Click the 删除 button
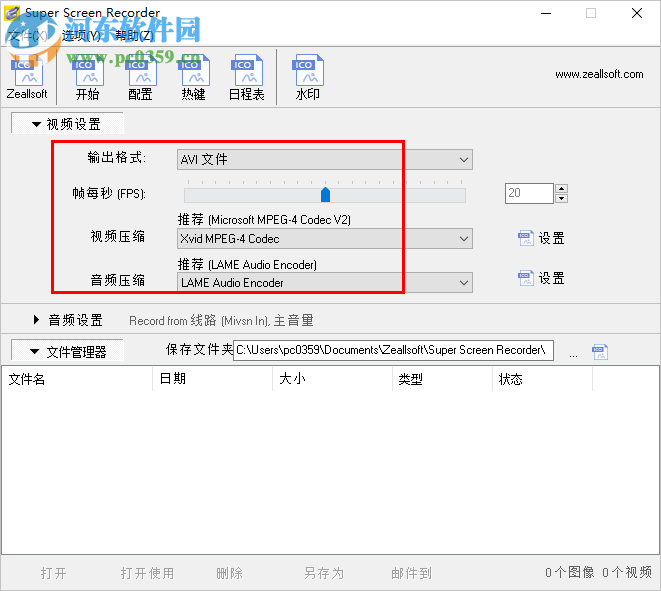Image resolution: width=661 pixels, height=591 pixels. coord(229,573)
